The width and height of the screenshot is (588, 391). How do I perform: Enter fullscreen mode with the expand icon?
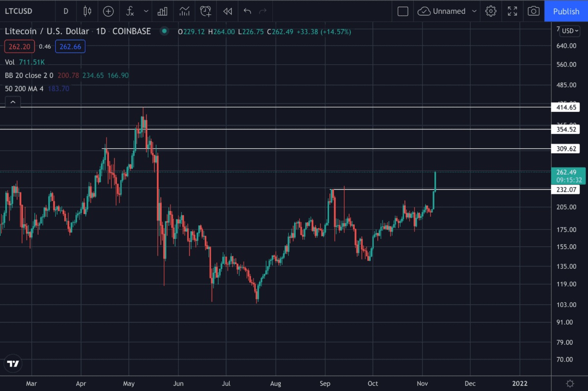click(x=513, y=11)
